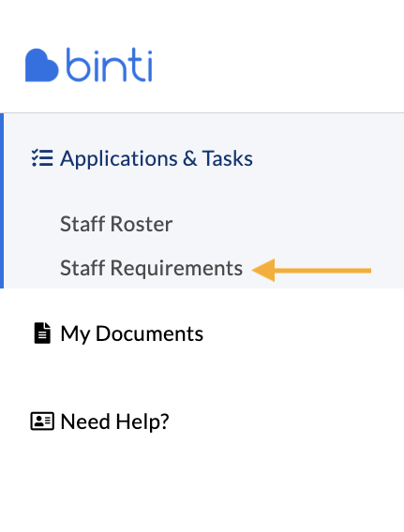Click the checklist icon beside Applications & Tasks
The width and height of the screenshot is (404, 532).
coord(42,158)
